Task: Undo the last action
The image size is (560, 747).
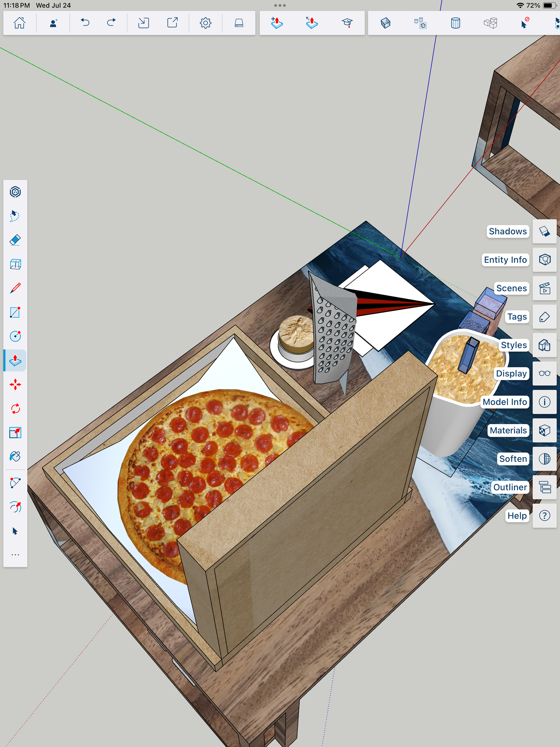Action: point(85,23)
